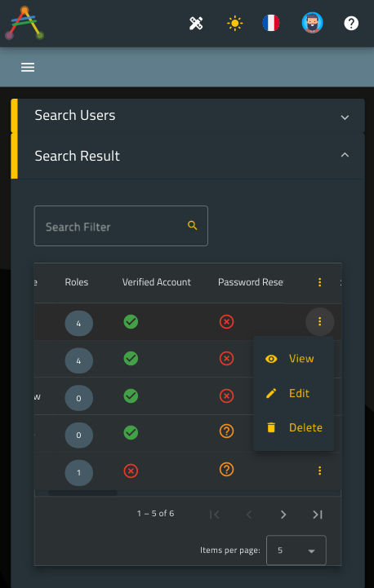Open help with question mark icon

click(x=351, y=24)
